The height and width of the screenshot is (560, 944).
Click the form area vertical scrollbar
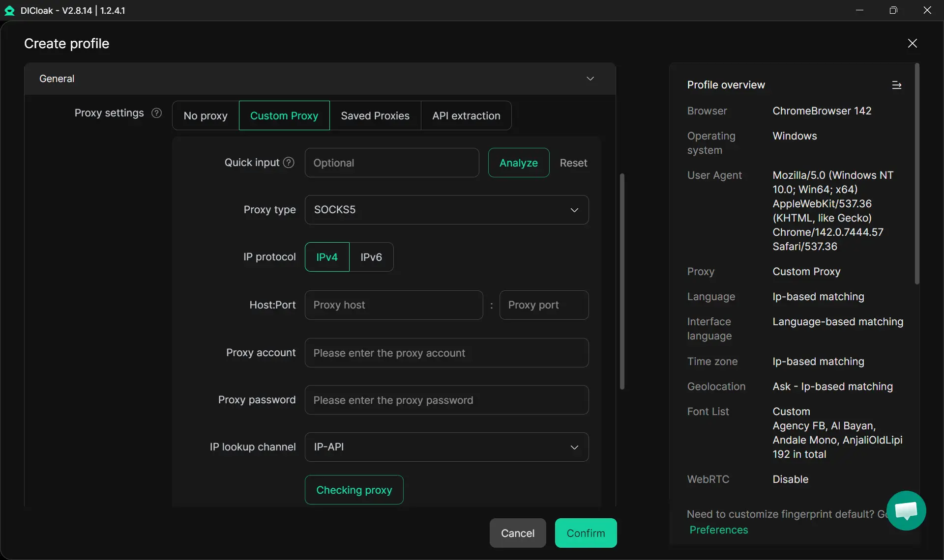click(622, 281)
